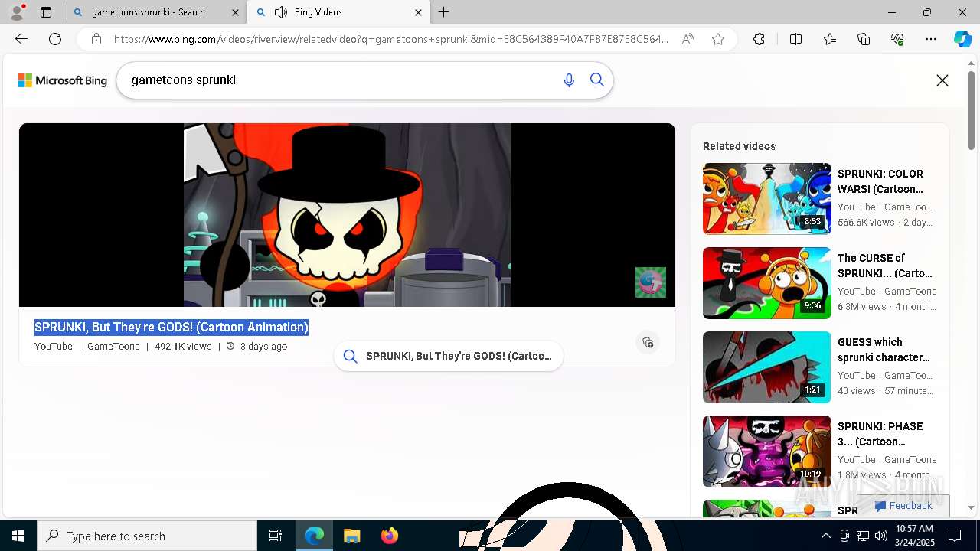Add this page to favorites star
This screenshot has width=980, height=551.
click(718, 39)
